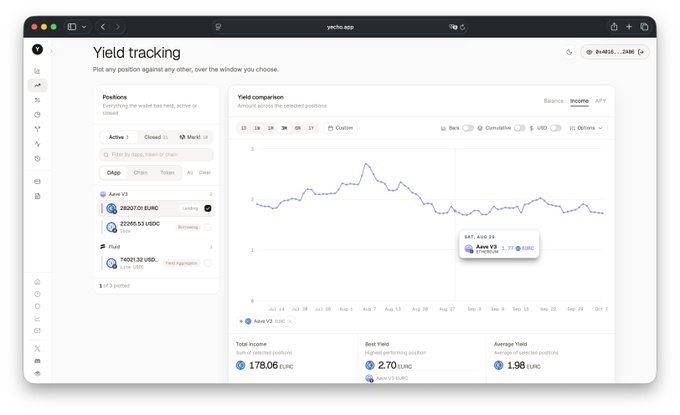The height and width of the screenshot is (415, 680).
Task: Collapse the Fluid group header
Action: (x=156, y=247)
